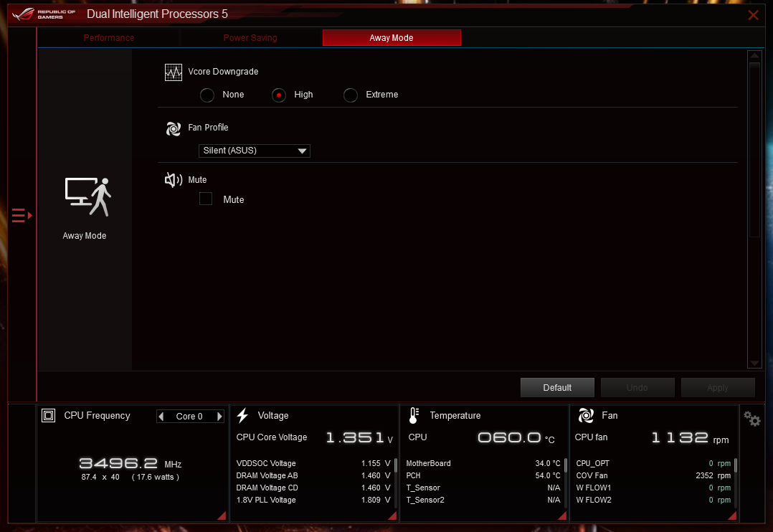The height and width of the screenshot is (532, 773).
Task: Click the VDDSOC Voltage row
Action: click(x=313, y=463)
